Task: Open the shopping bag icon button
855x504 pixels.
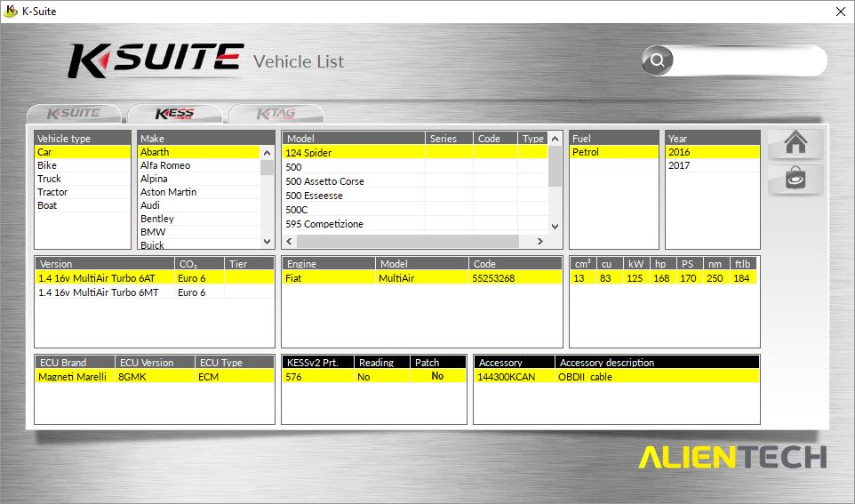Action: point(795,179)
